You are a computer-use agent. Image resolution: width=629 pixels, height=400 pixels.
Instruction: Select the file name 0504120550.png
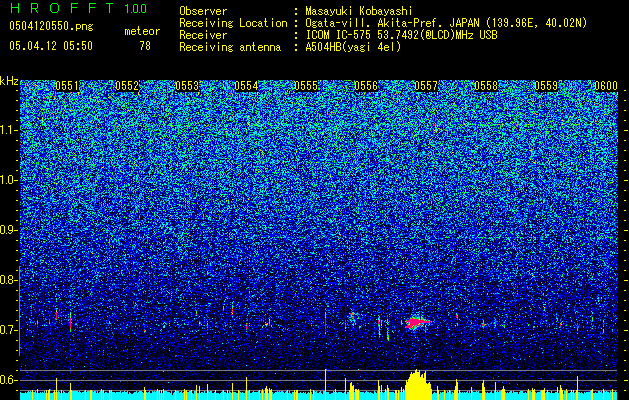pyautogui.click(x=51, y=27)
